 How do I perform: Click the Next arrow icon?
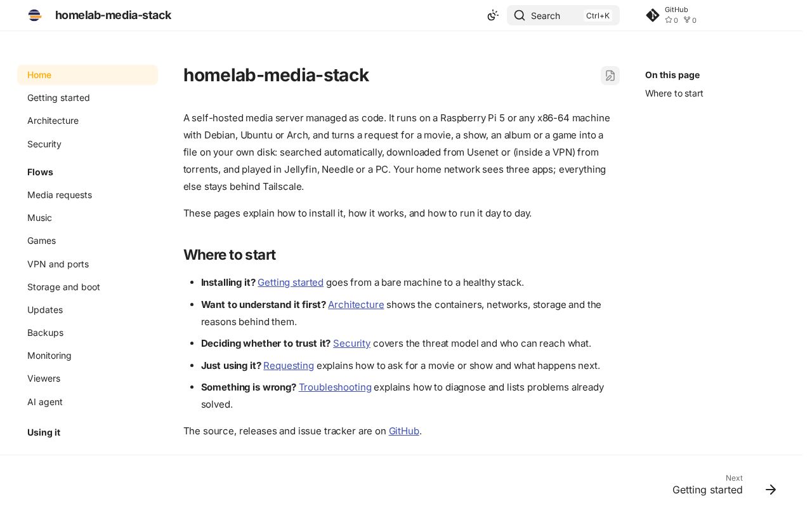(771, 490)
